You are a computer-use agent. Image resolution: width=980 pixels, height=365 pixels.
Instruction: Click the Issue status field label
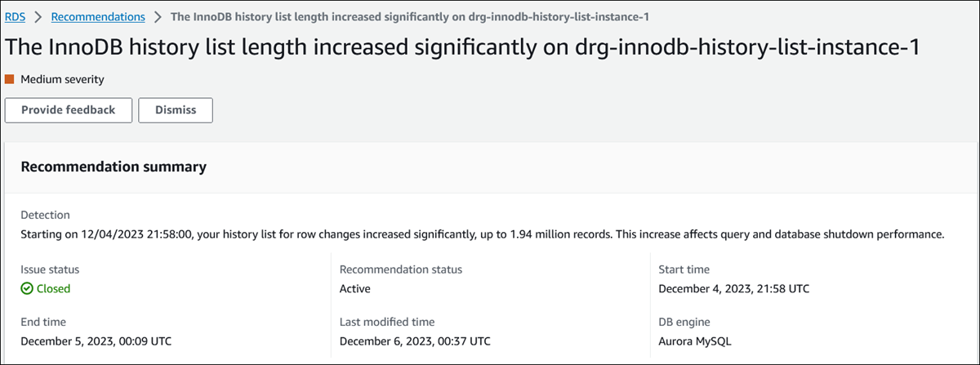[50, 269]
